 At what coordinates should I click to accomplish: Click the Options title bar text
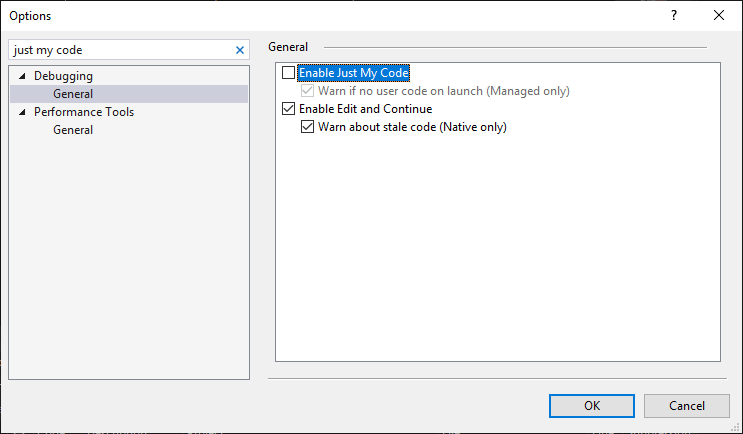(30, 16)
